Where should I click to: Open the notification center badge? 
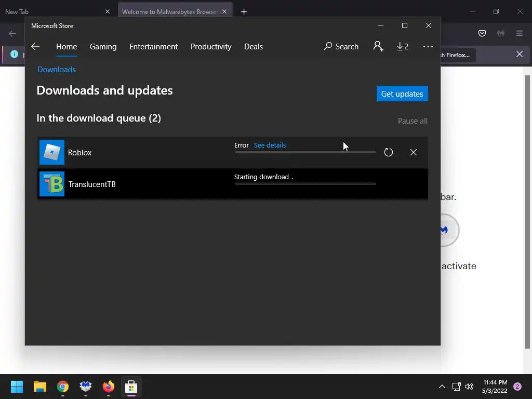pyautogui.click(x=517, y=387)
